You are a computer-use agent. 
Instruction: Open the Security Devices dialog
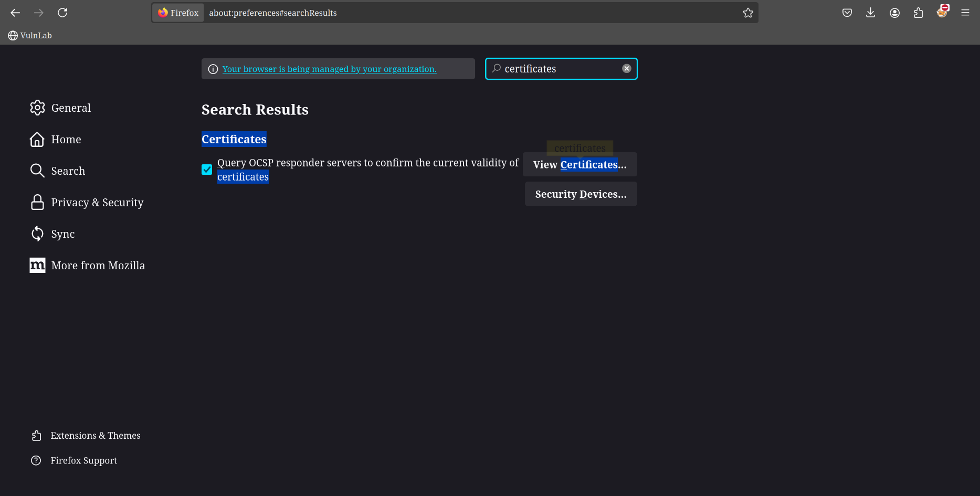pyautogui.click(x=581, y=194)
